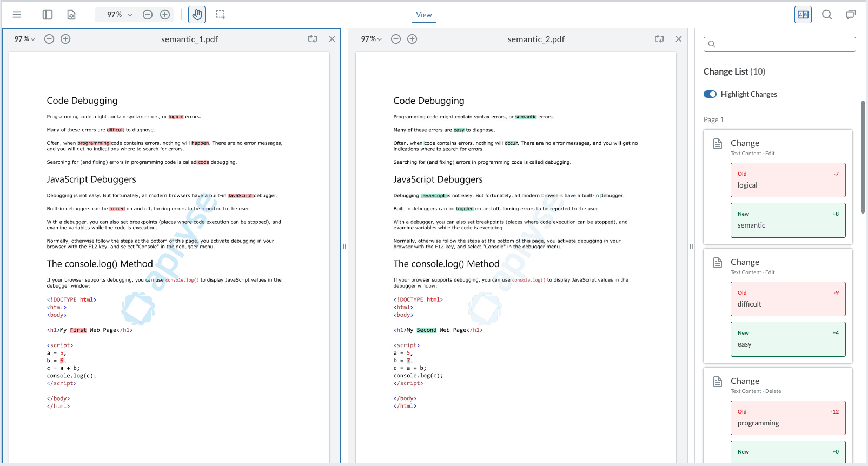
Task: Select the Pan hand tool
Action: 197,15
